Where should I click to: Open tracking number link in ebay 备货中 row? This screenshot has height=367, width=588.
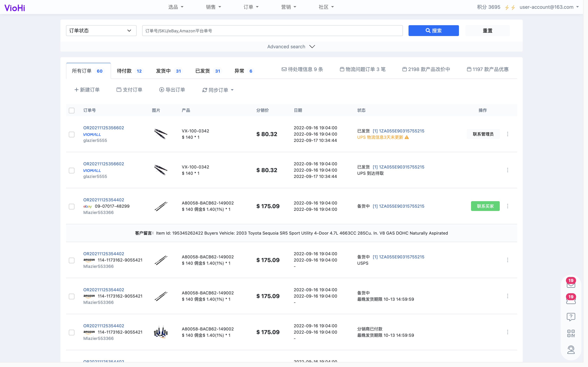click(x=399, y=206)
